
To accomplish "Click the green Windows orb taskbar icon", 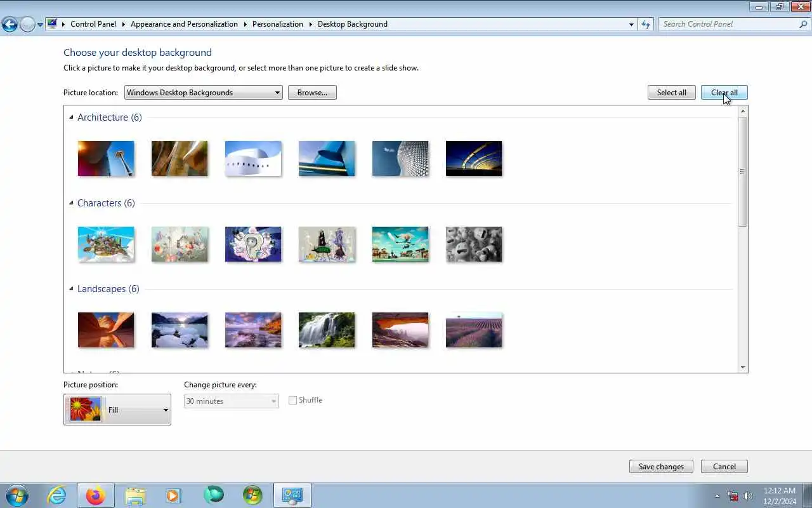I will 252,495.
